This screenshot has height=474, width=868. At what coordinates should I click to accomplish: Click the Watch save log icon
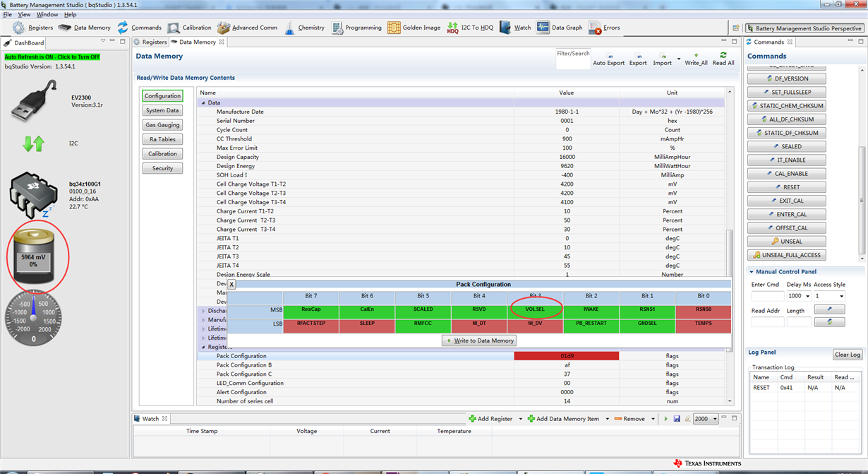tap(677, 419)
